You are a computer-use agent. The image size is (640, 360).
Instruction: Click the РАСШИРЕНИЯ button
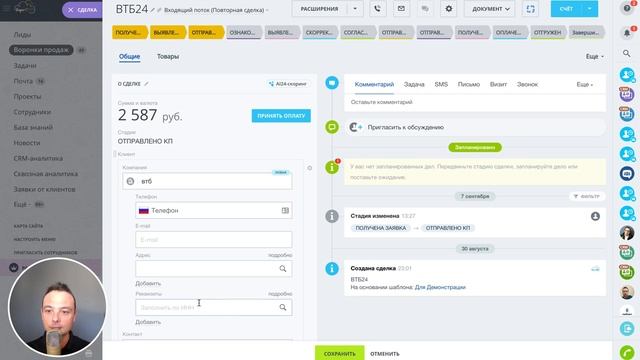319,9
